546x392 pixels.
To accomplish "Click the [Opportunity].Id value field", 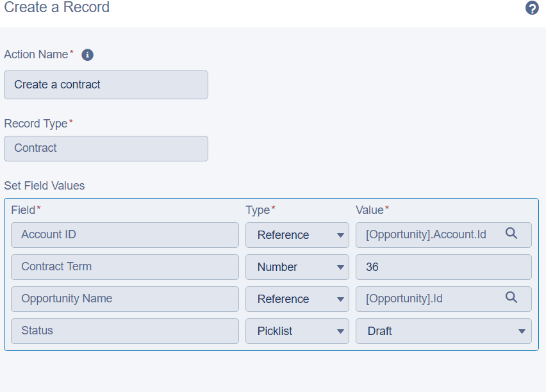I will tap(426, 299).
